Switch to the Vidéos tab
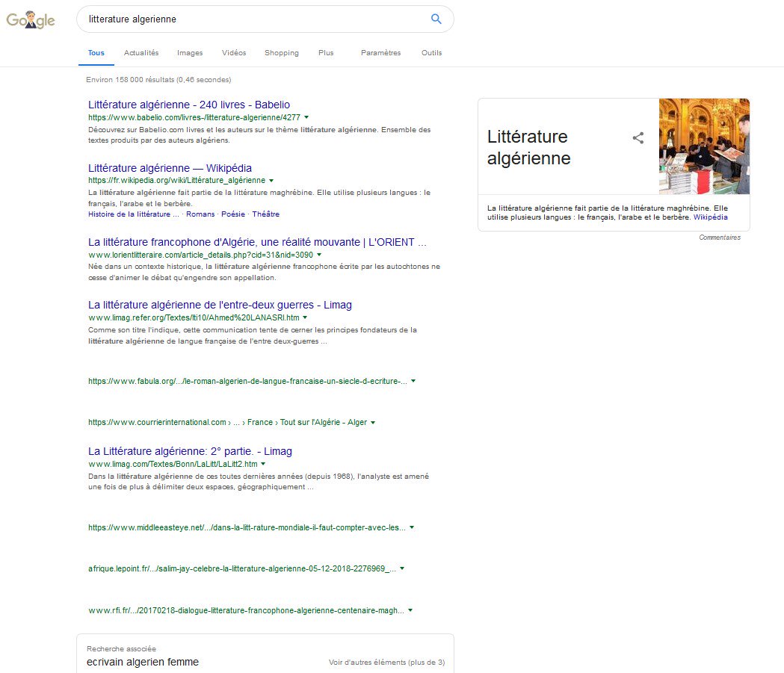The width and height of the screenshot is (784, 673). (234, 53)
